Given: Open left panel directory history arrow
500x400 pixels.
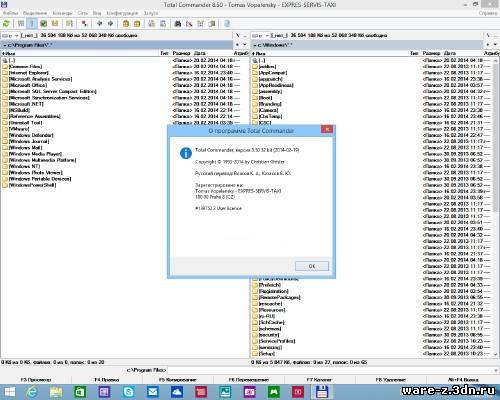Looking at the screenshot, I should click(x=244, y=44).
